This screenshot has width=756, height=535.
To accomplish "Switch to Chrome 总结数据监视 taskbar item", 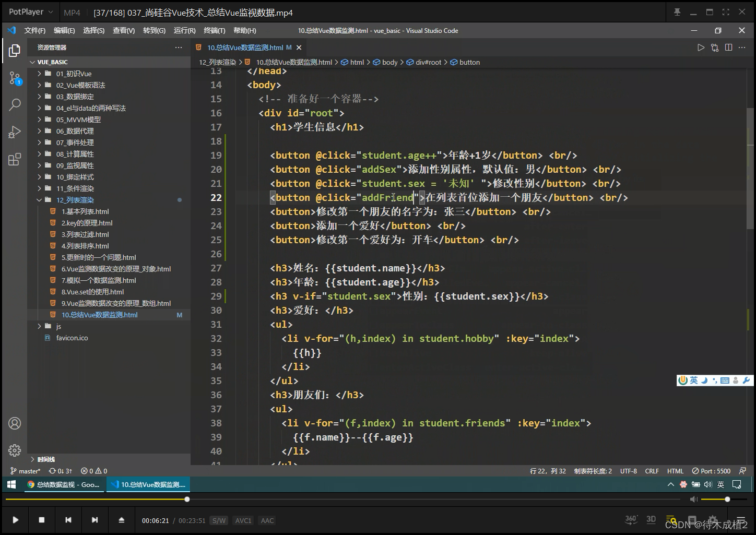I will 64,484.
